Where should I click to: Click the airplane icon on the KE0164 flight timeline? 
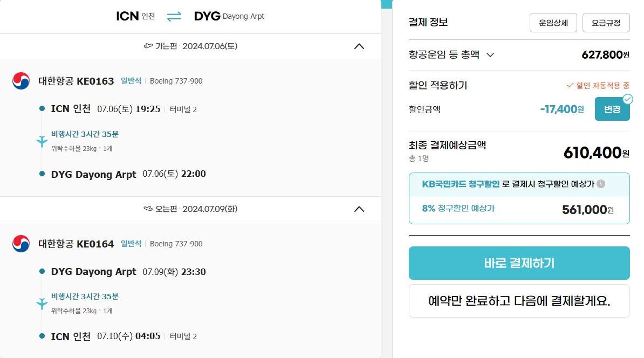point(42,304)
